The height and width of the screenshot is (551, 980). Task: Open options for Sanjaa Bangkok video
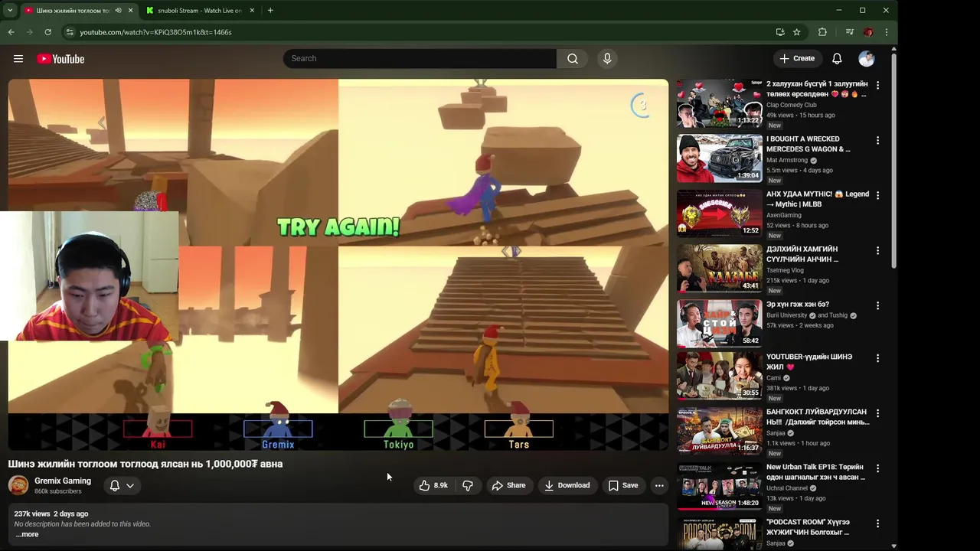(877, 412)
